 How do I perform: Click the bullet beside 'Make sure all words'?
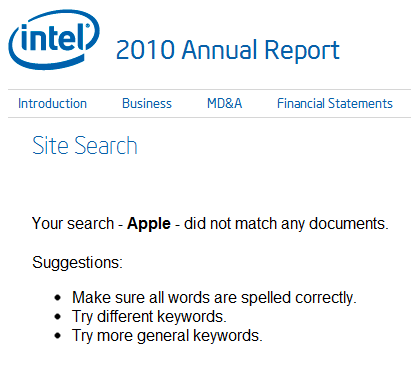[58, 298]
